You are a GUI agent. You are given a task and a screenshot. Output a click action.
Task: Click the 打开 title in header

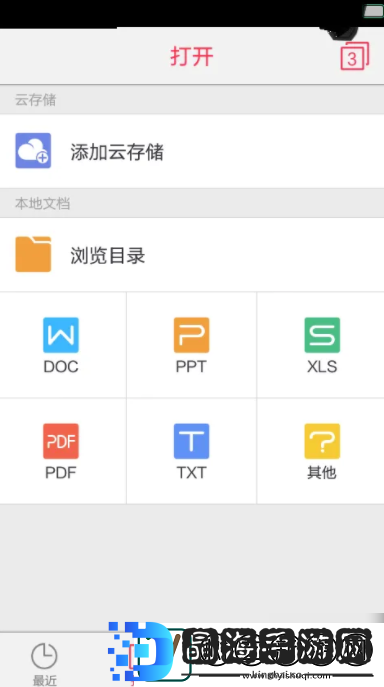click(x=192, y=57)
